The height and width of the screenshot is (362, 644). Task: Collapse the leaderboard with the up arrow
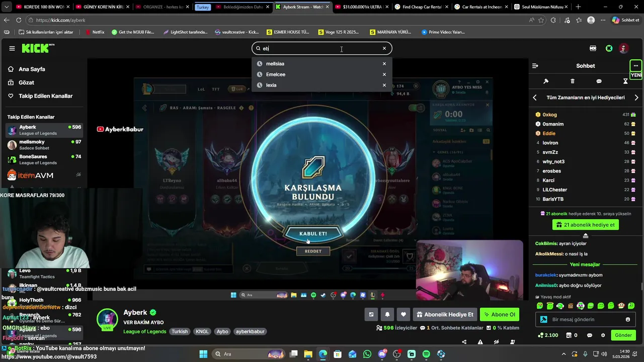(586, 236)
